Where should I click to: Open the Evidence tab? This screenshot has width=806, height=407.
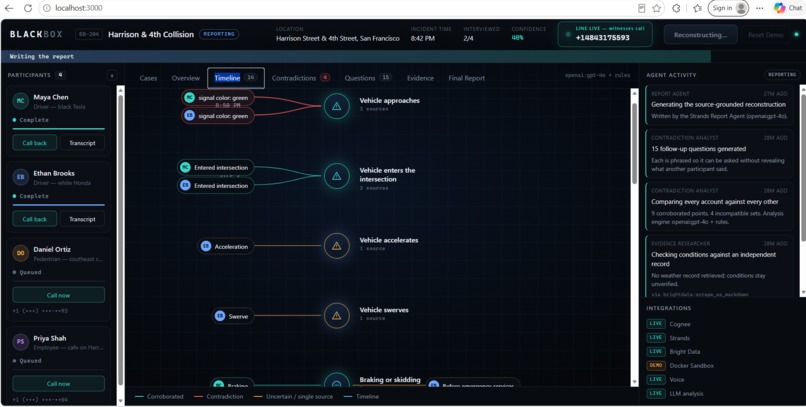point(420,78)
